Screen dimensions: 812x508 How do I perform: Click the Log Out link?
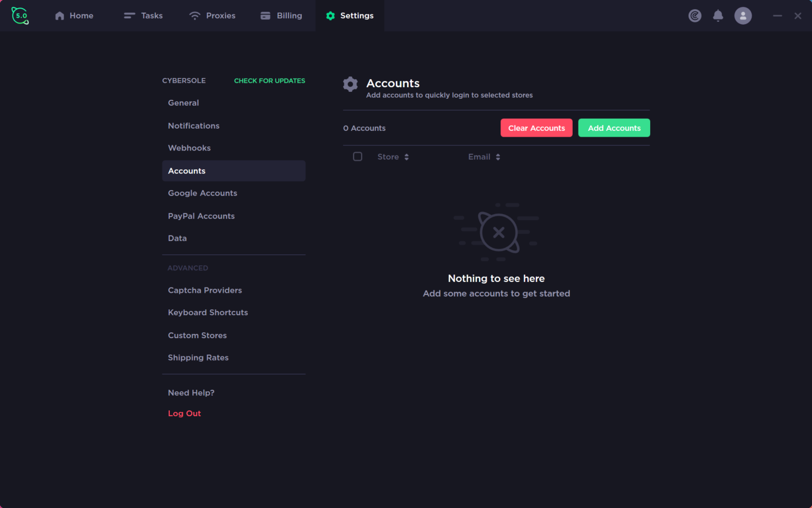[x=184, y=413]
